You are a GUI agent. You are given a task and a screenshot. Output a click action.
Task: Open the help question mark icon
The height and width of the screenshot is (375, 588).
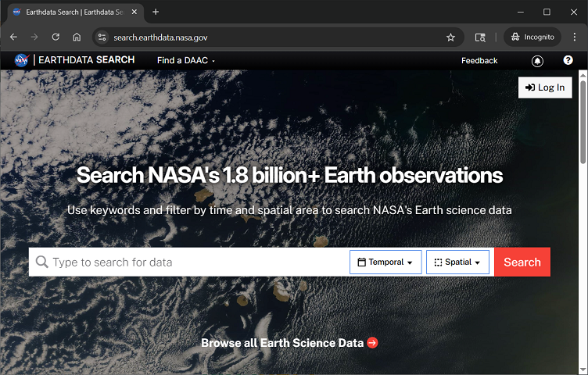[568, 60]
